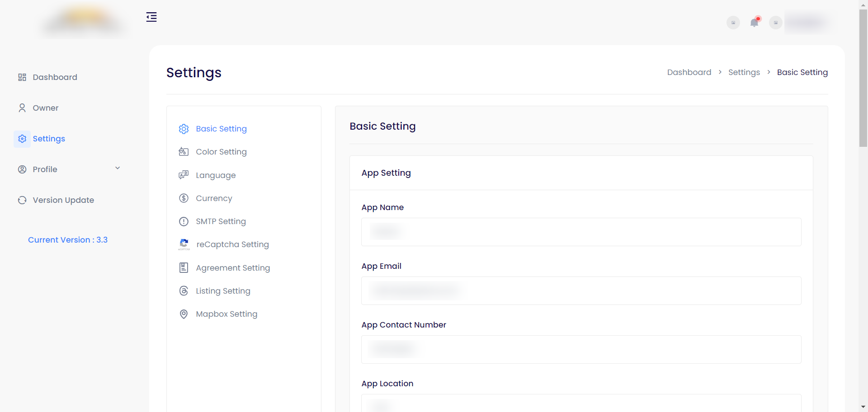Expand the Profile submenu chevron
This screenshot has height=412, width=868.
118,169
